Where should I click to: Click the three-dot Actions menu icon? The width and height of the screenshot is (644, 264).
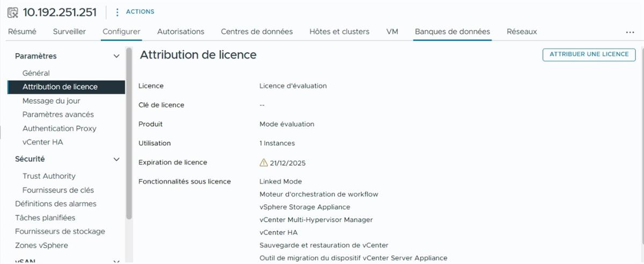coord(118,12)
